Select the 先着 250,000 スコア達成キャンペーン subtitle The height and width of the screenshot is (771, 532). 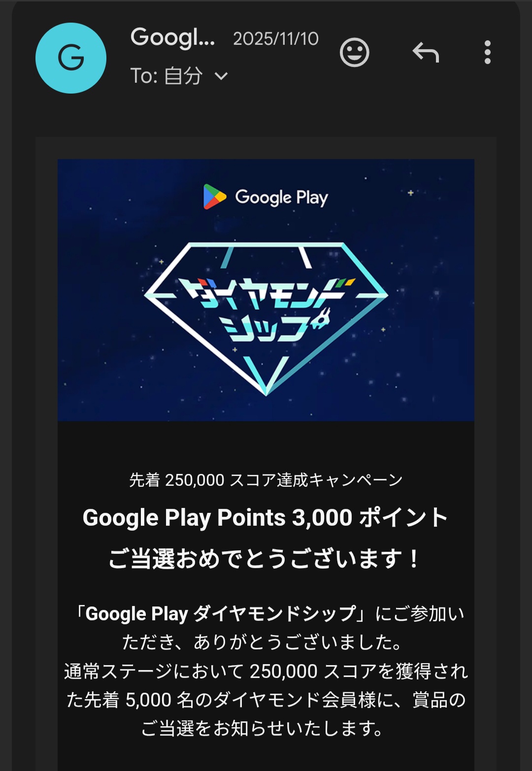point(266,480)
